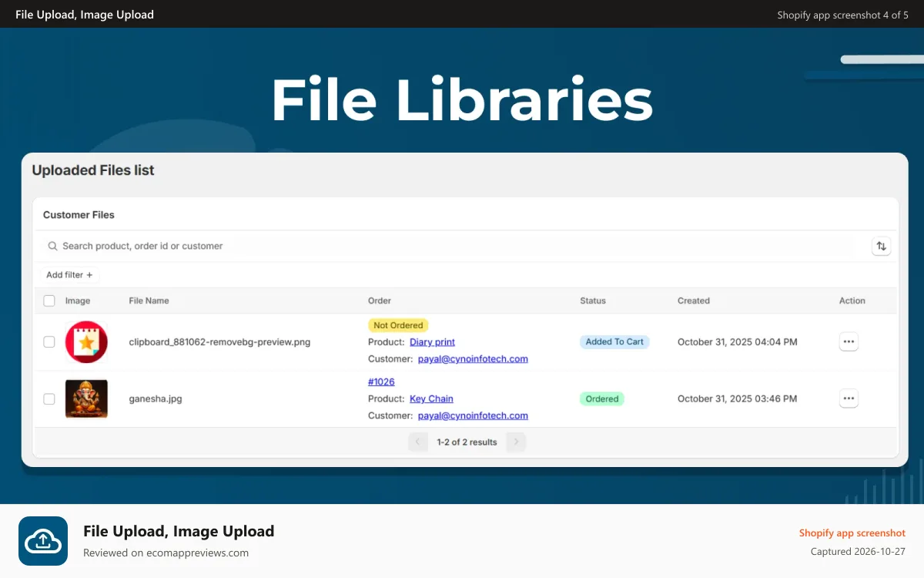Toggle the select-all header checkbox

(49, 301)
